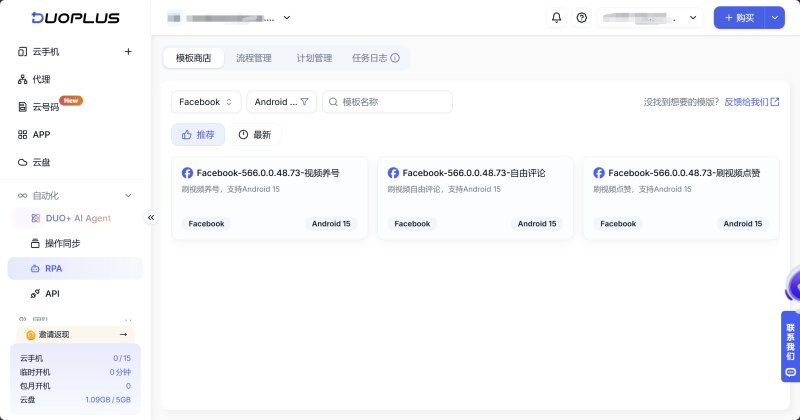Add a new cloud phone with plus icon
800x420 pixels.
(x=128, y=52)
